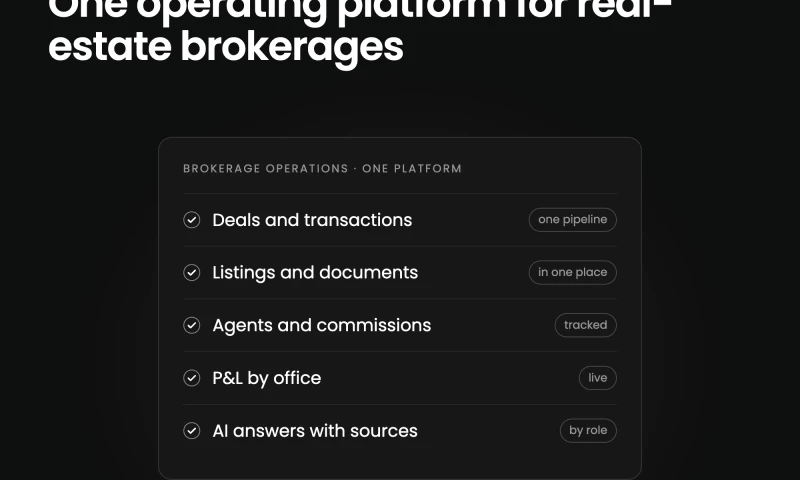Open the Deals and transactions row label
Viewport: 800px width, 480px height.
312,220
